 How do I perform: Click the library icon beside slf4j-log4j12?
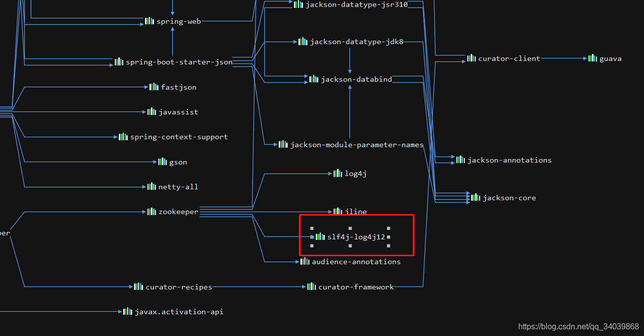point(320,236)
